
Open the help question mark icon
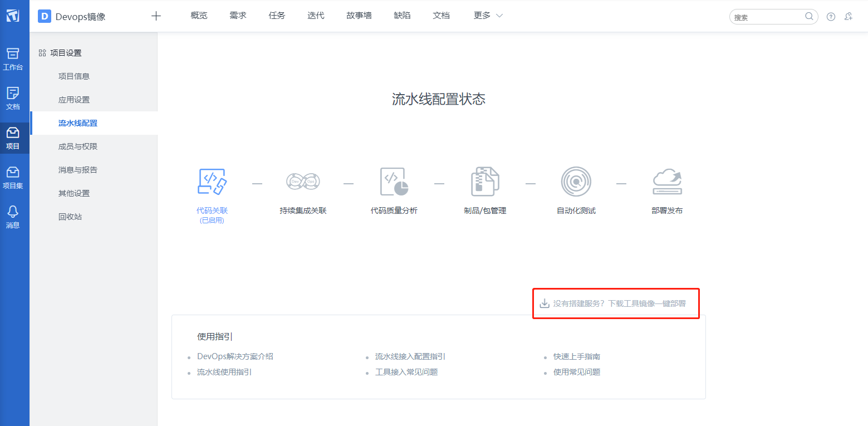(x=831, y=17)
